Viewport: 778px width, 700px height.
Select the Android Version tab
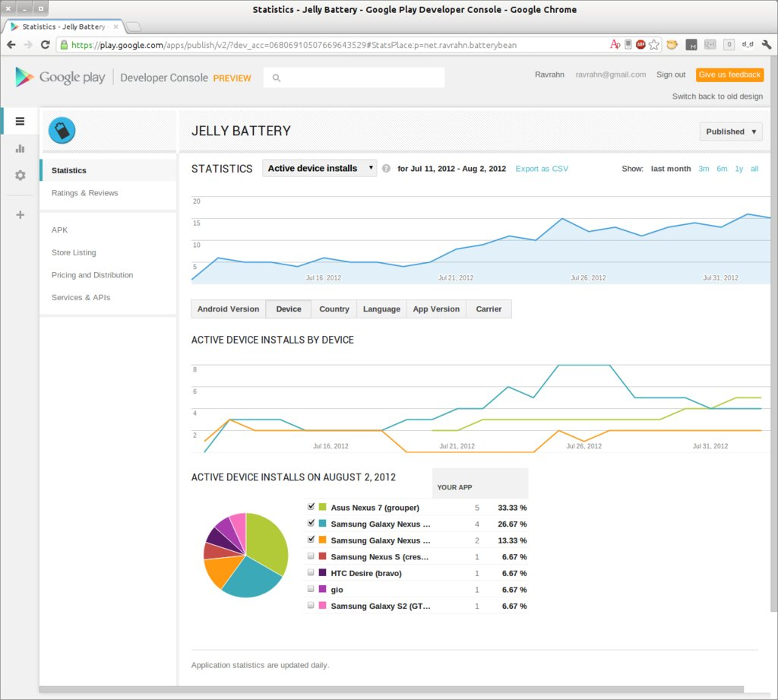228,309
